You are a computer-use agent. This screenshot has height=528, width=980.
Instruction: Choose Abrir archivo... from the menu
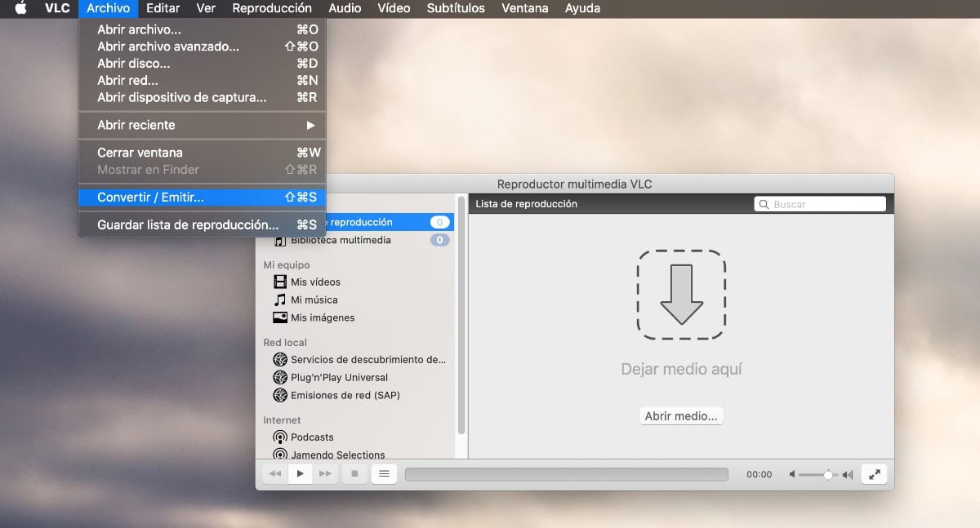click(x=202, y=29)
